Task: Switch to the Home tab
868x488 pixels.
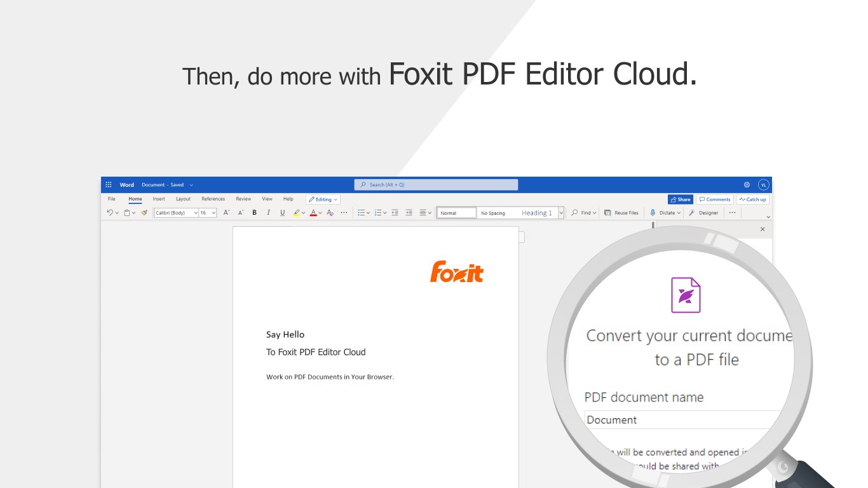Action: click(135, 199)
